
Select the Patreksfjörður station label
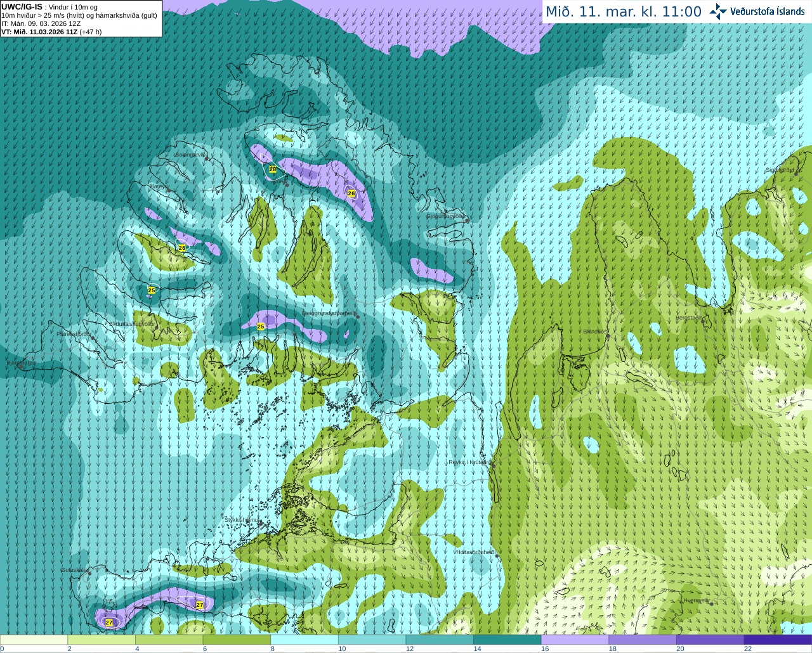point(74,334)
